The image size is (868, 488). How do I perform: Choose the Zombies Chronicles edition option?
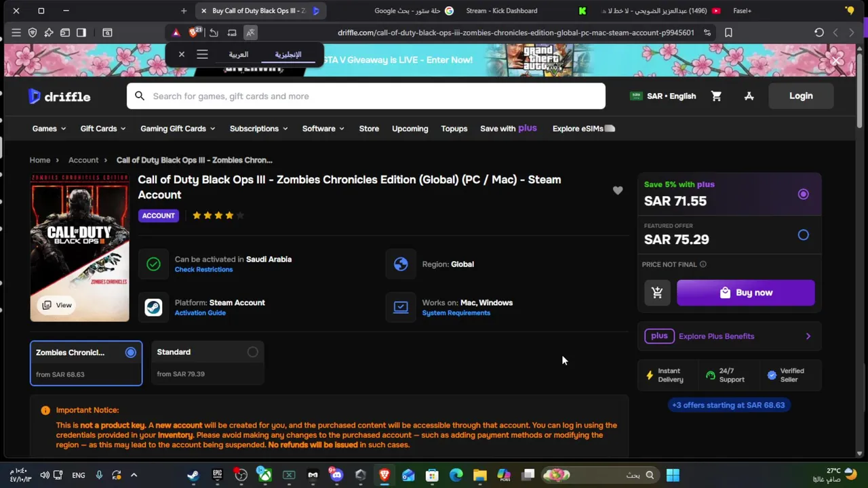(86, 363)
